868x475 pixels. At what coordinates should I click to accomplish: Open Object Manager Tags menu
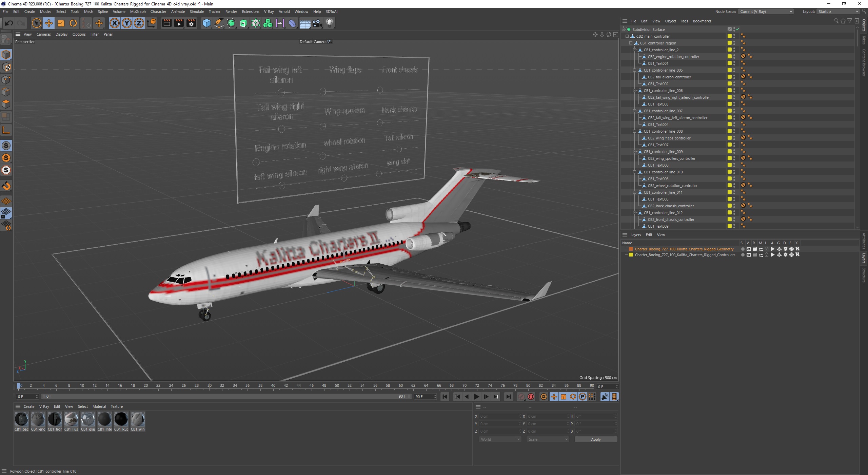(x=684, y=21)
